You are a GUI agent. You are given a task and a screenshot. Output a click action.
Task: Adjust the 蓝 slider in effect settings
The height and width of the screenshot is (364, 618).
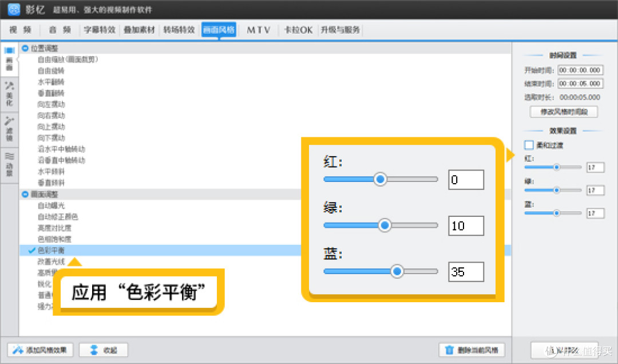click(x=553, y=213)
